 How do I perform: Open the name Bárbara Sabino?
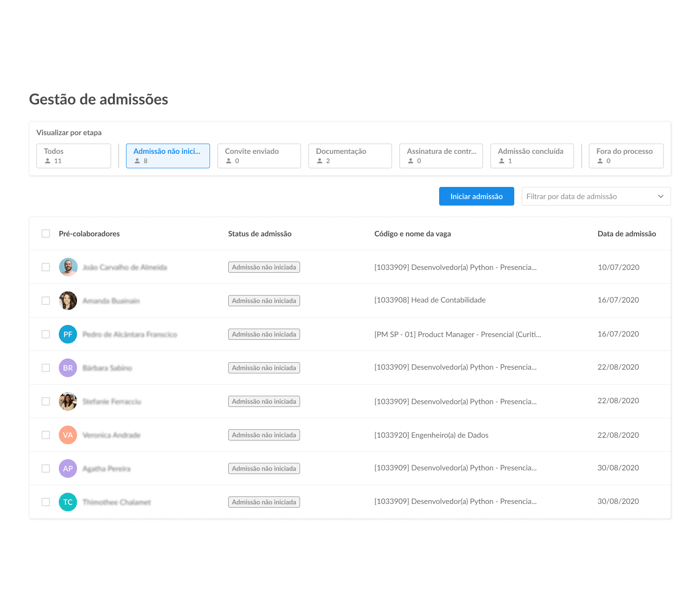point(107,368)
